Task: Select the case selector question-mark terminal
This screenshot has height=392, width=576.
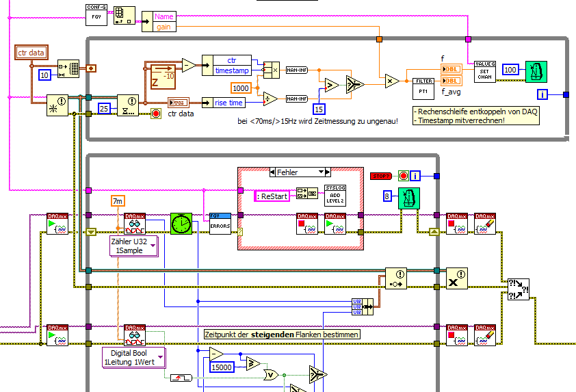Action: (240, 232)
